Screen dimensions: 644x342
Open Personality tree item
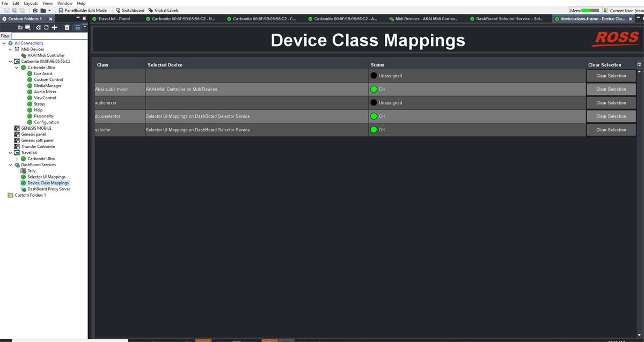44,116
